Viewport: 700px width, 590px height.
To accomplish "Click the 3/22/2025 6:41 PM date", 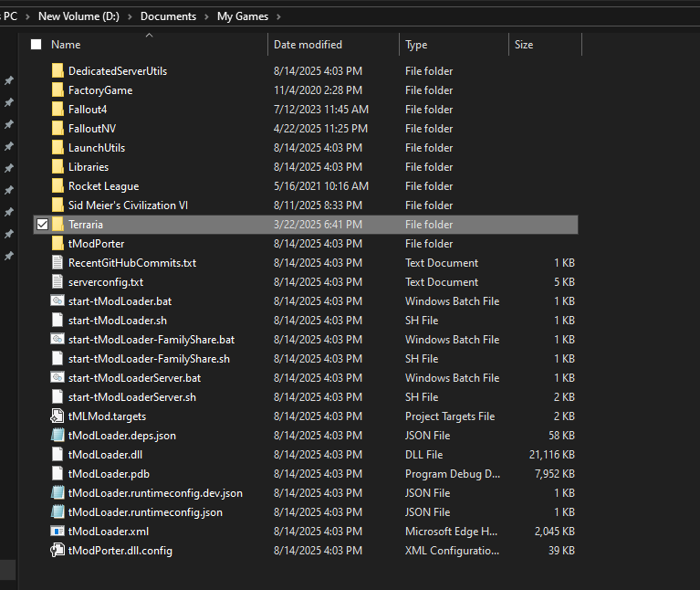I will 318,224.
